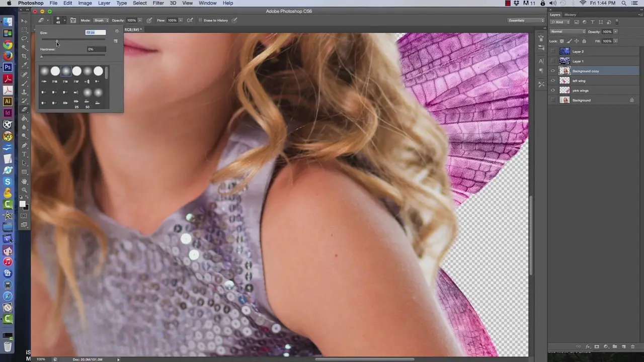
Task: Select the Eyedropper tool
Action: pyautogui.click(x=24, y=65)
